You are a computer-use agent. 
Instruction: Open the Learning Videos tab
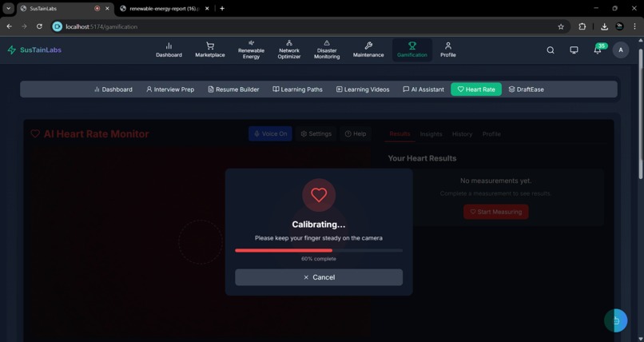(x=363, y=89)
